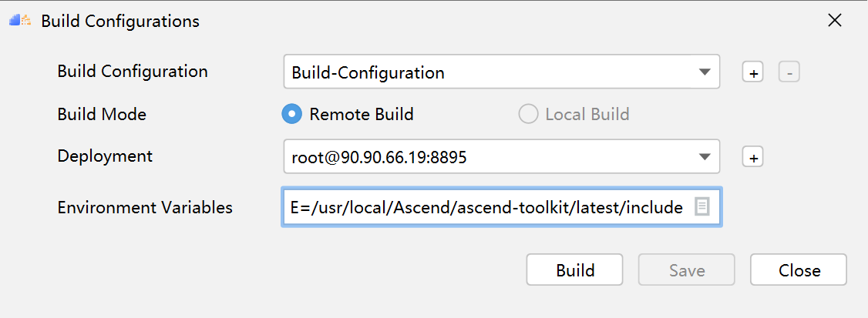Screen dimensions: 868x318
Task: Expand the Build-Configuration dropdown arrow
Action: click(x=704, y=72)
